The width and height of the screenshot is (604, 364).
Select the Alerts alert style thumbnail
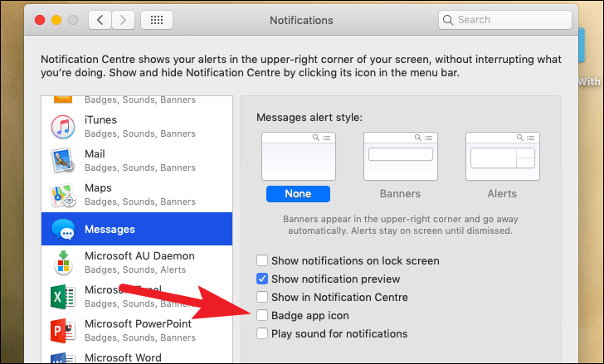(x=503, y=156)
